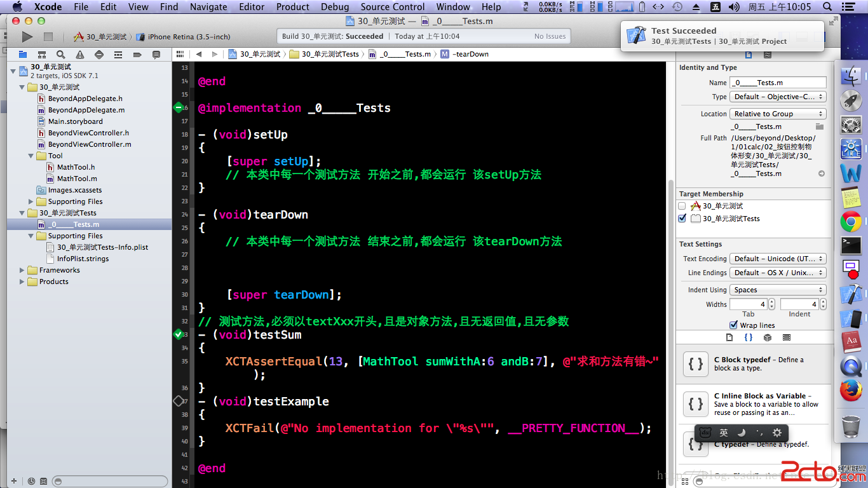868x488 pixels.
Task: Open the file Type dropdown
Action: (778, 97)
